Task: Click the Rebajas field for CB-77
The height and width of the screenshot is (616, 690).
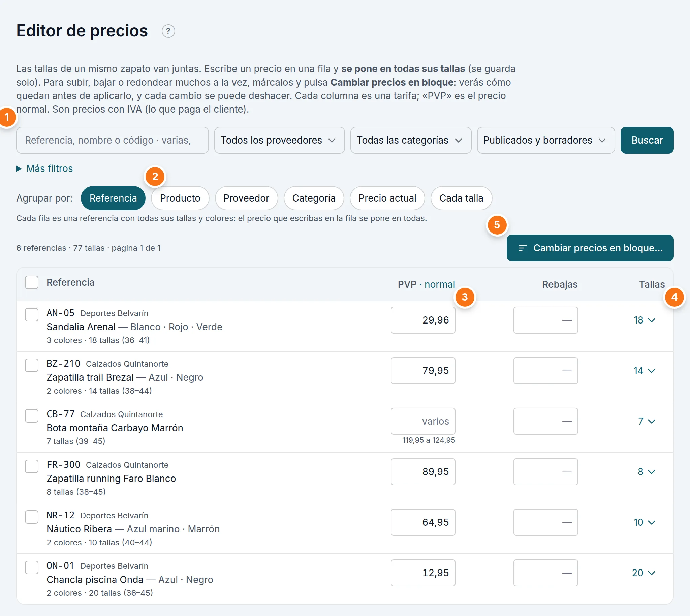Action: (x=545, y=421)
